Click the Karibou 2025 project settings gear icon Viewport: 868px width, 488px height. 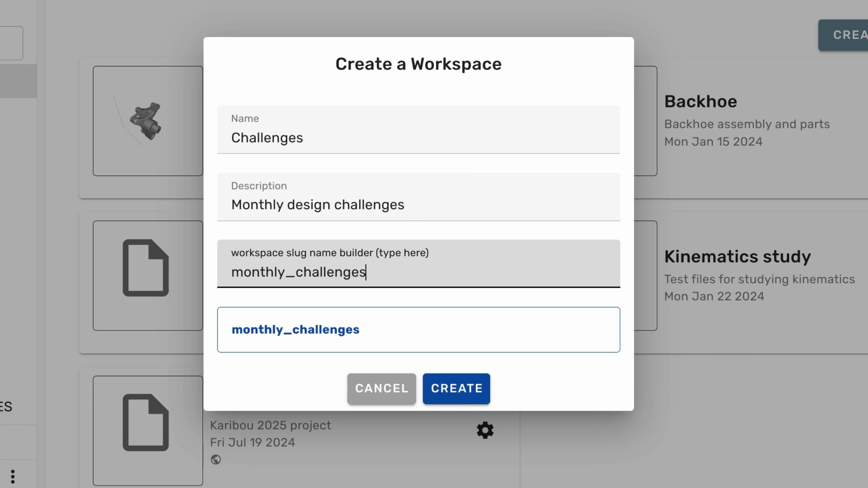485,430
